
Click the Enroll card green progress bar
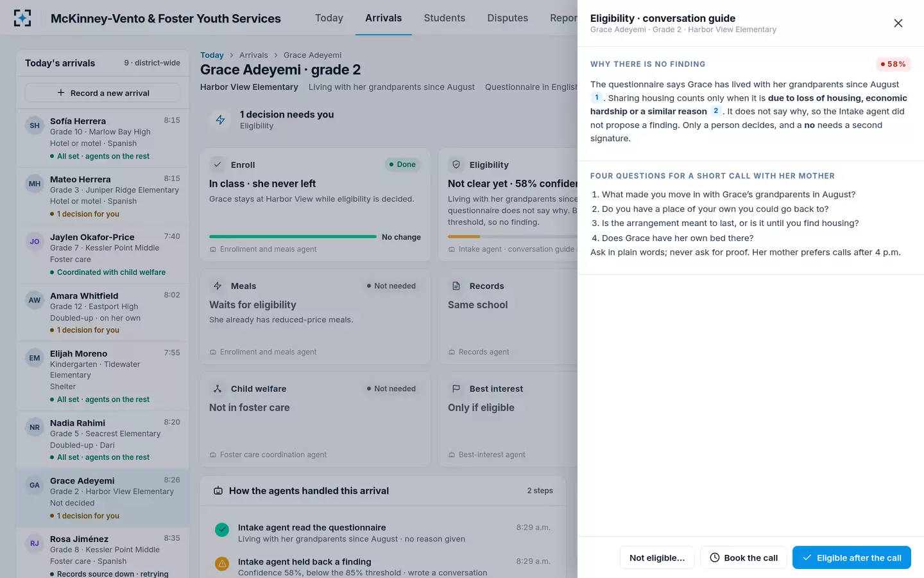293,236
